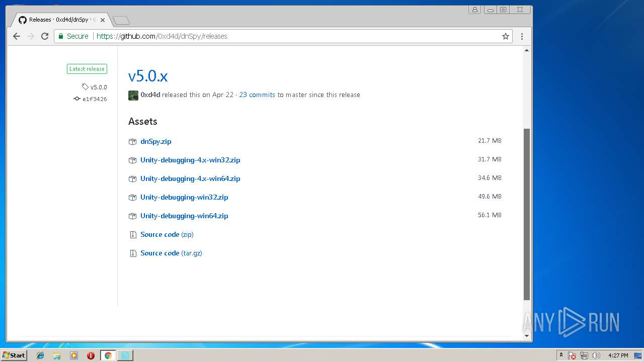Switch to Chrome in the taskbar

tap(108, 355)
